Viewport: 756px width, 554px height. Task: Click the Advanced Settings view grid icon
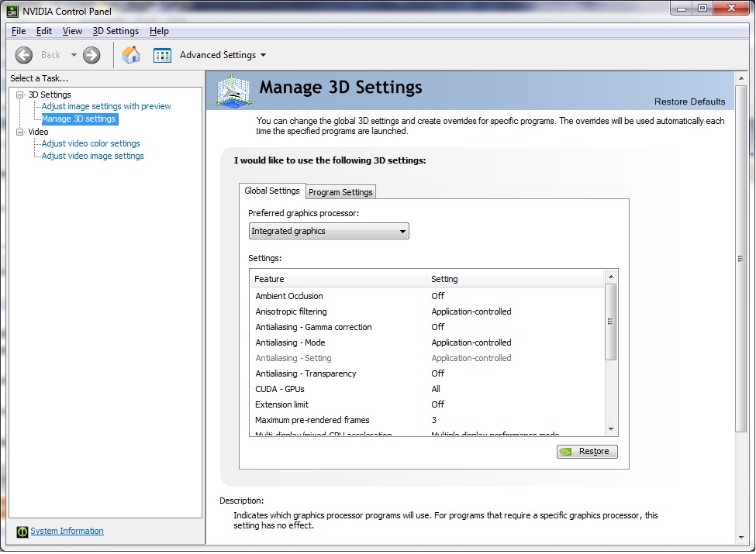[x=163, y=56]
